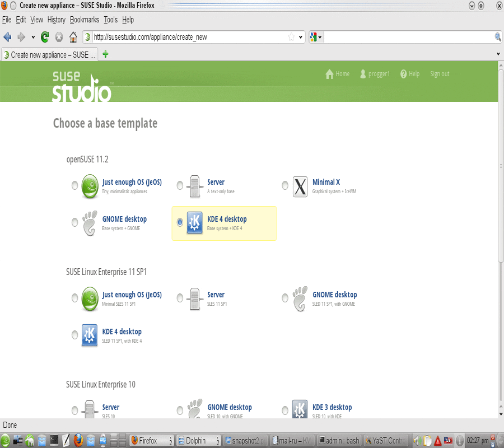Click the SLE 11 SP1 KDE 4 icon

pos(90,335)
